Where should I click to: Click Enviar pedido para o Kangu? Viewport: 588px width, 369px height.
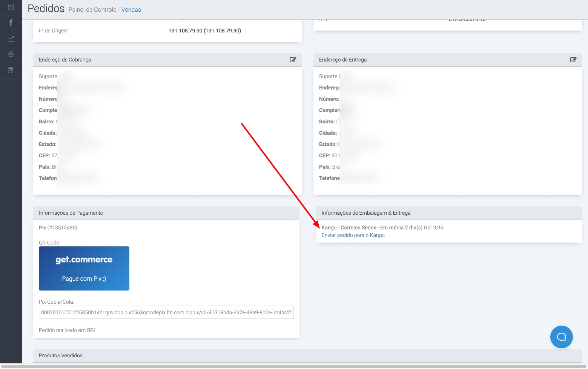(353, 235)
